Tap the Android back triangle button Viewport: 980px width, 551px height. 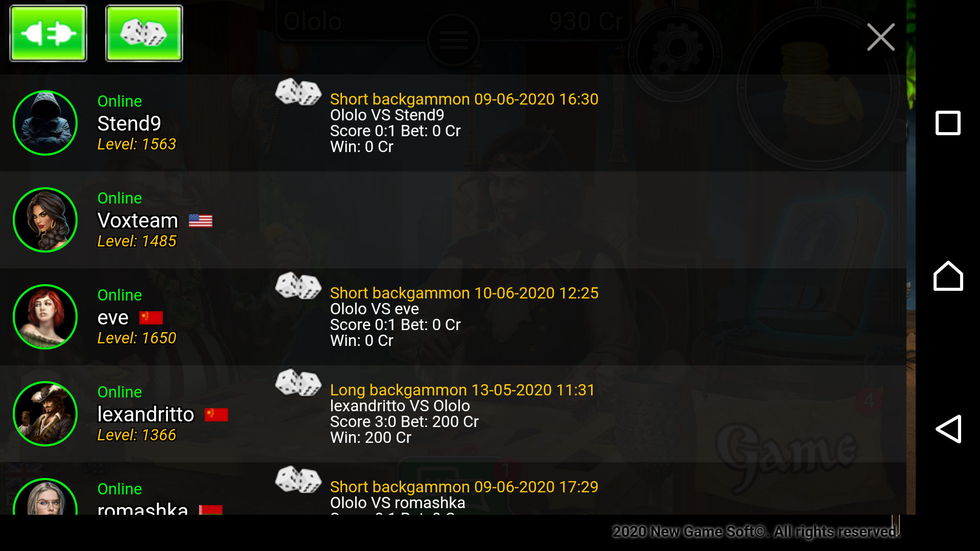click(948, 429)
